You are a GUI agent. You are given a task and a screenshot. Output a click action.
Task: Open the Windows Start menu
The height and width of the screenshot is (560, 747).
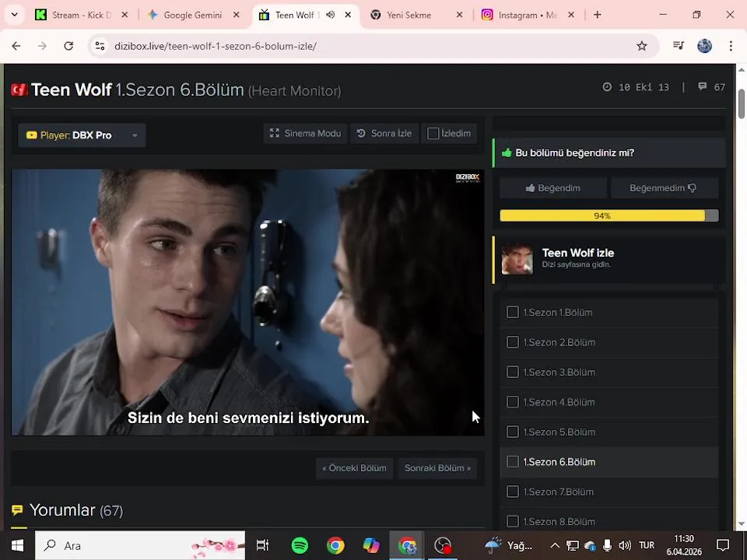coord(17,545)
